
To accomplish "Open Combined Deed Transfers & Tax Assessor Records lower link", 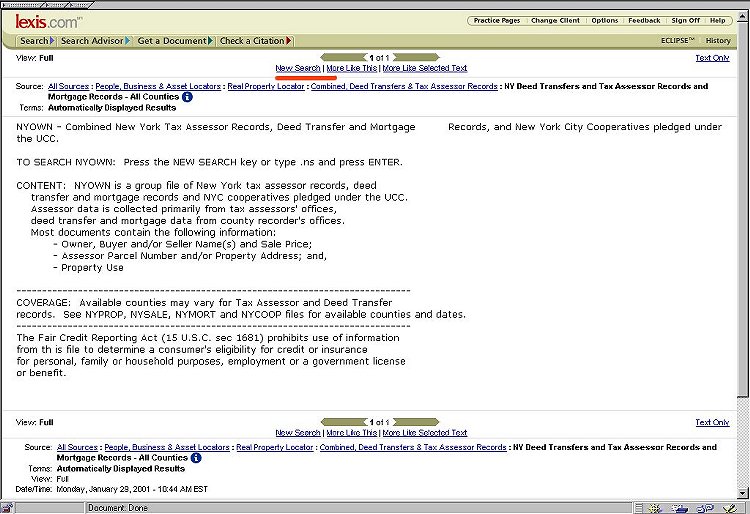I will (x=413, y=448).
